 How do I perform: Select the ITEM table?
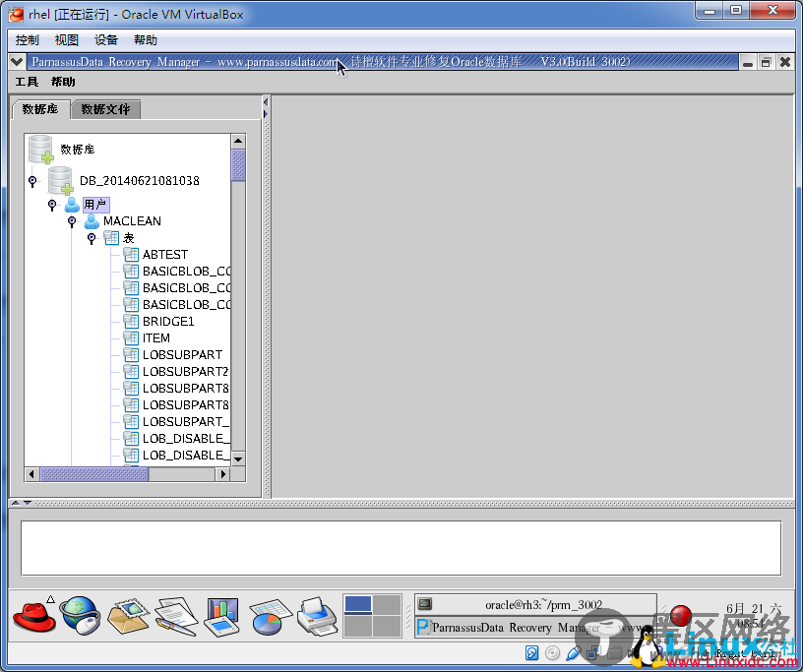click(156, 338)
